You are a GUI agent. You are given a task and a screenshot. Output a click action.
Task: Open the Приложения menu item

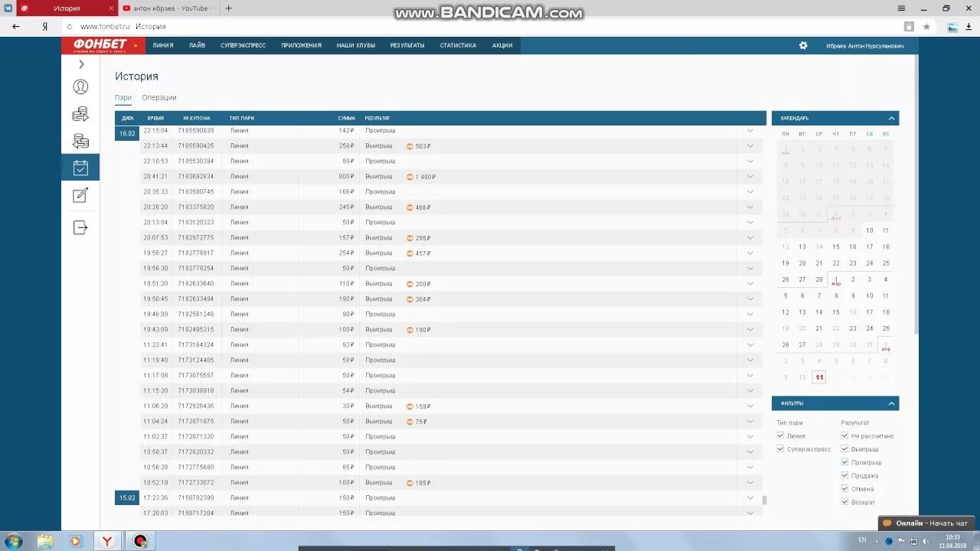point(301,45)
